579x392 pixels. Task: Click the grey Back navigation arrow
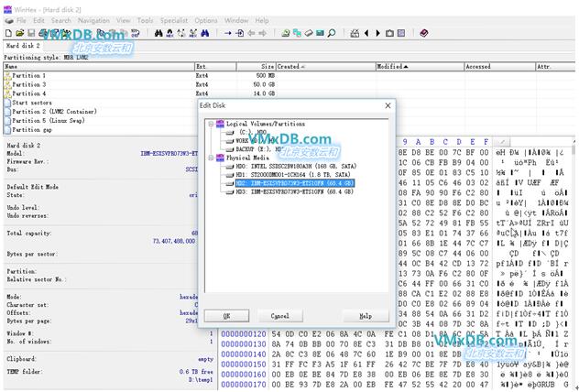pos(251,33)
